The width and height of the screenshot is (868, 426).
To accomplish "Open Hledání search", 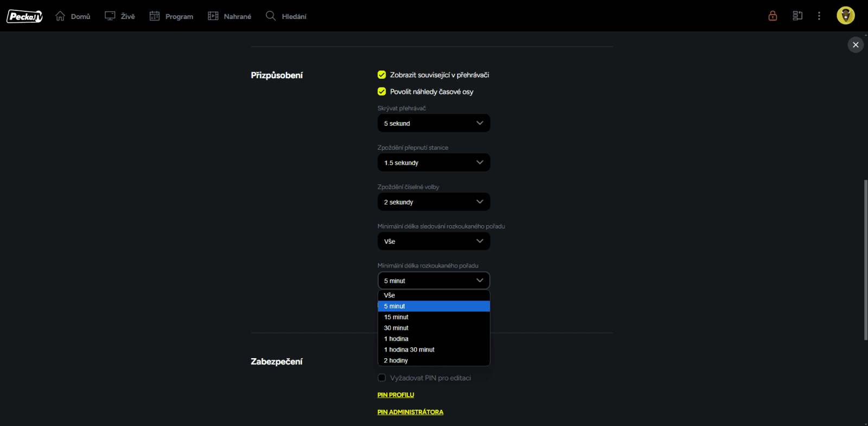I will 286,16.
